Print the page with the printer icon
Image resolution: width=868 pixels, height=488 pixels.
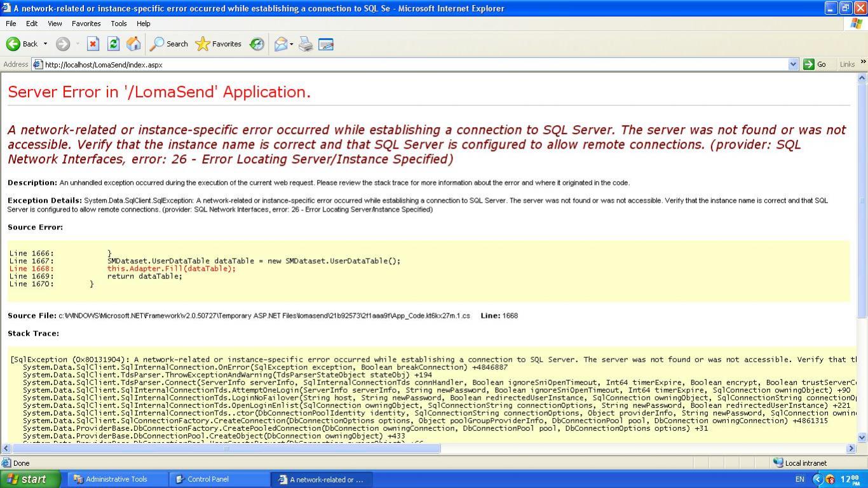pos(306,44)
